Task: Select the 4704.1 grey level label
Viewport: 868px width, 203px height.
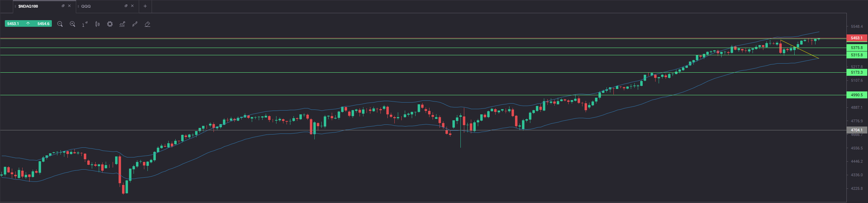Action: click(857, 130)
